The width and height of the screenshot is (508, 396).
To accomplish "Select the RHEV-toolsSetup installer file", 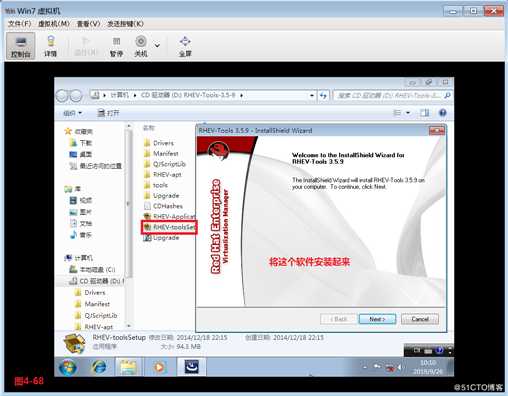I will coord(169,227).
